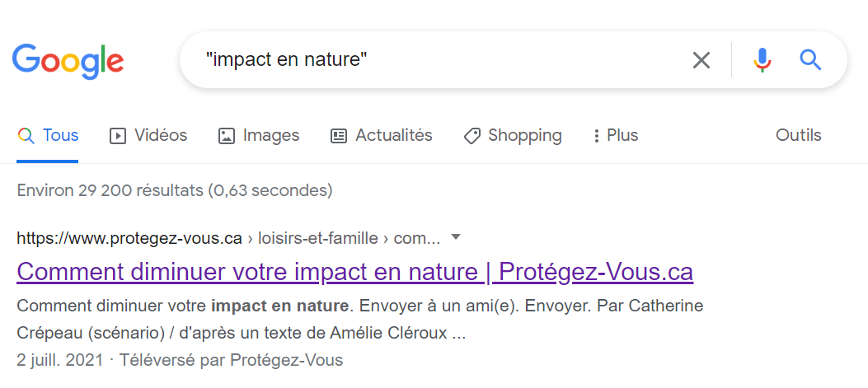
Task: Click the "Environ 29 200 résultats" text
Action: pyautogui.click(x=174, y=190)
